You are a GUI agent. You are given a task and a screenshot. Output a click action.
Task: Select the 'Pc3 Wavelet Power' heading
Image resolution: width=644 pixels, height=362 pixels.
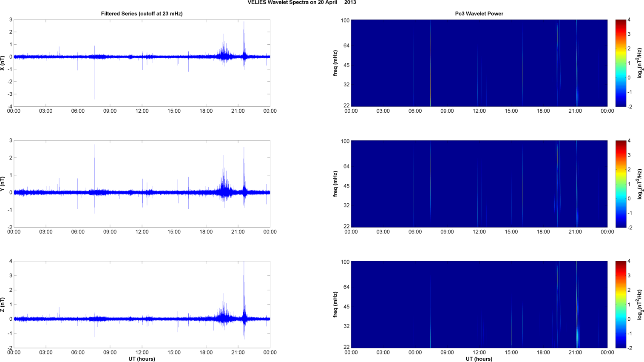pos(479,14)
